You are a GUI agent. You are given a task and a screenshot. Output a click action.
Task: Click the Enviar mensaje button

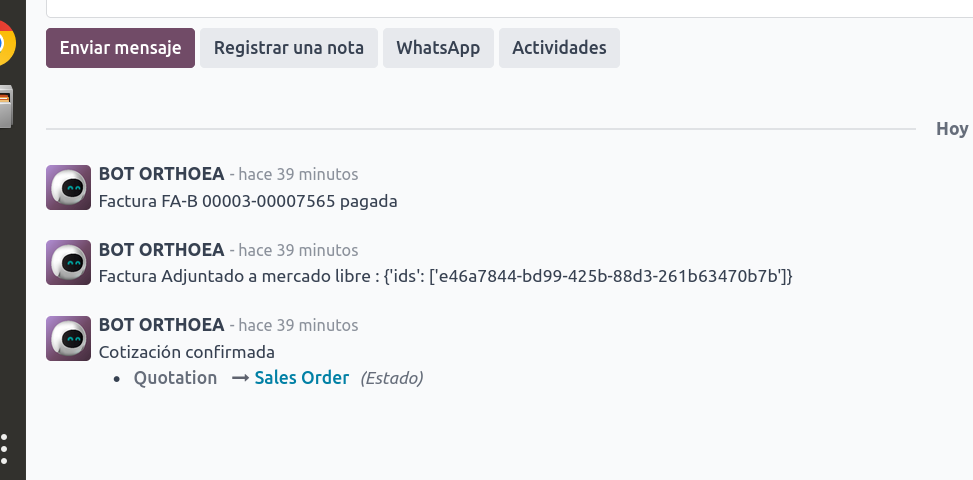(120, 48)
